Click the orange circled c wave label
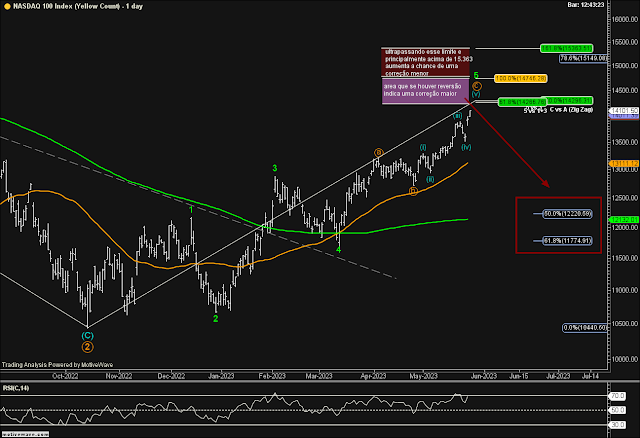640x438 pixels. [x=477, y=86]
